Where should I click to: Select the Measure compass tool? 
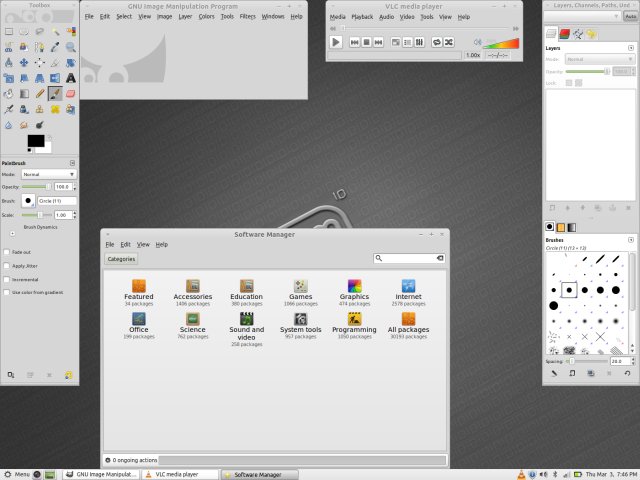9,62
